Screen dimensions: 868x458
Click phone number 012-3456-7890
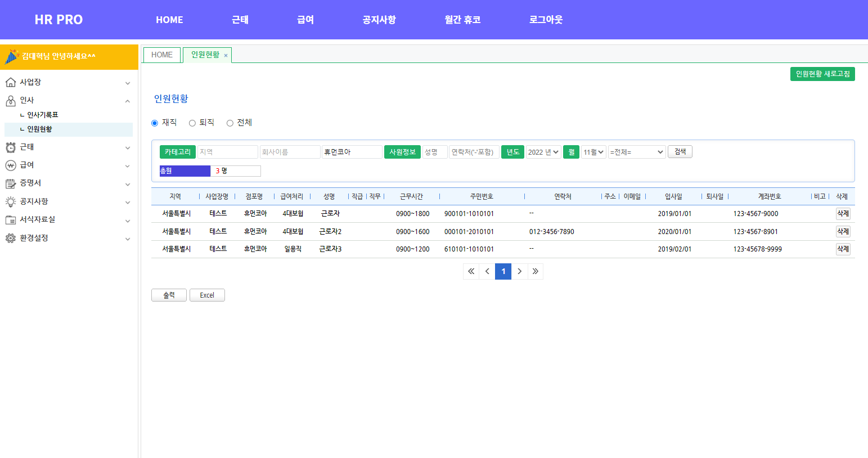[x=552, y=232]
